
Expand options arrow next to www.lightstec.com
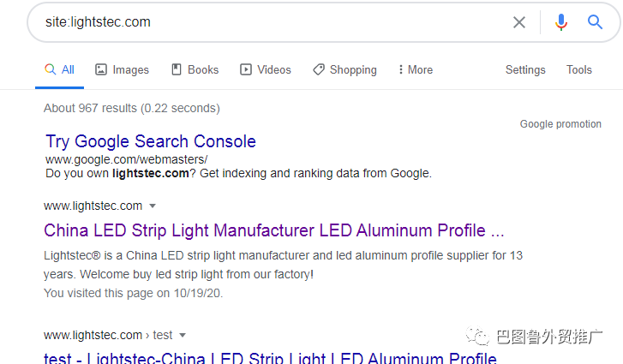coord(153,206)
